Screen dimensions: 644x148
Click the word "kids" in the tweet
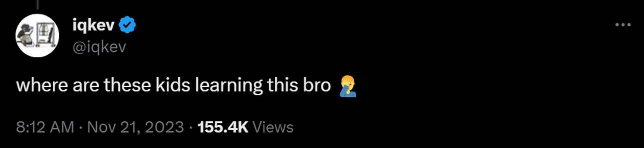[173, 85]
